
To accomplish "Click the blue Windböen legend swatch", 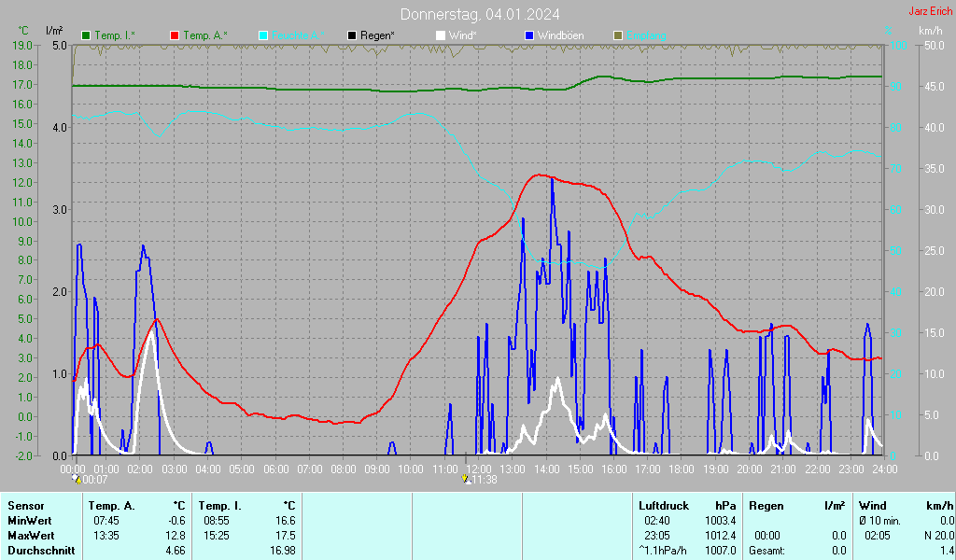I will (529, 35).
